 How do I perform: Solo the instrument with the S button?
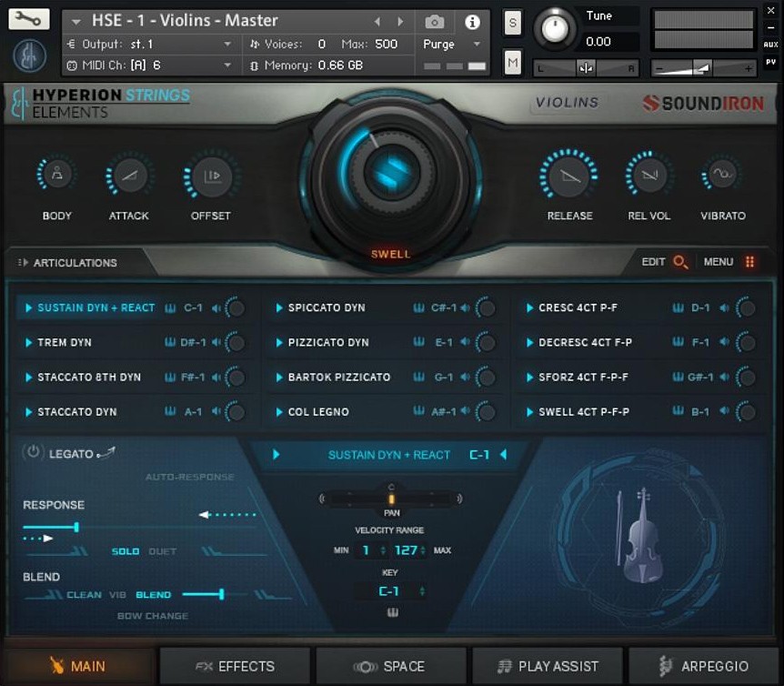[x=512, y=23]
